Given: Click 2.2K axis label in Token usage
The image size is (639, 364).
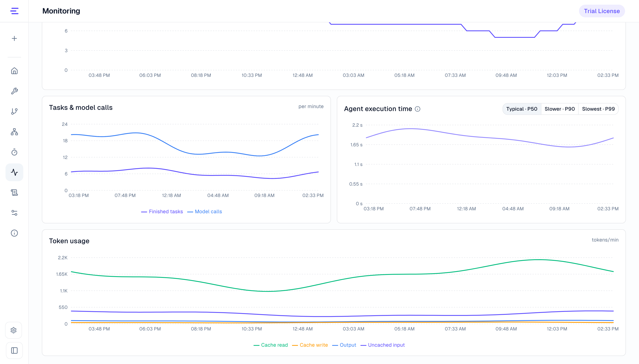Looking at the screenshot, I should click(x=63, y=258).
